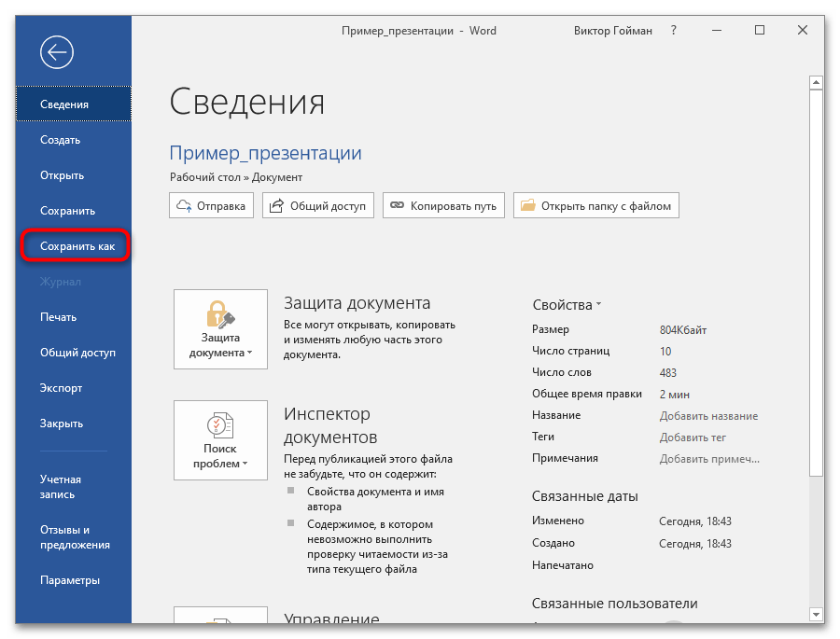Image resolution: width=840 pixels, height=639 pixels.
Task: Click the Копировать путь button
Action: click(443, 205)
